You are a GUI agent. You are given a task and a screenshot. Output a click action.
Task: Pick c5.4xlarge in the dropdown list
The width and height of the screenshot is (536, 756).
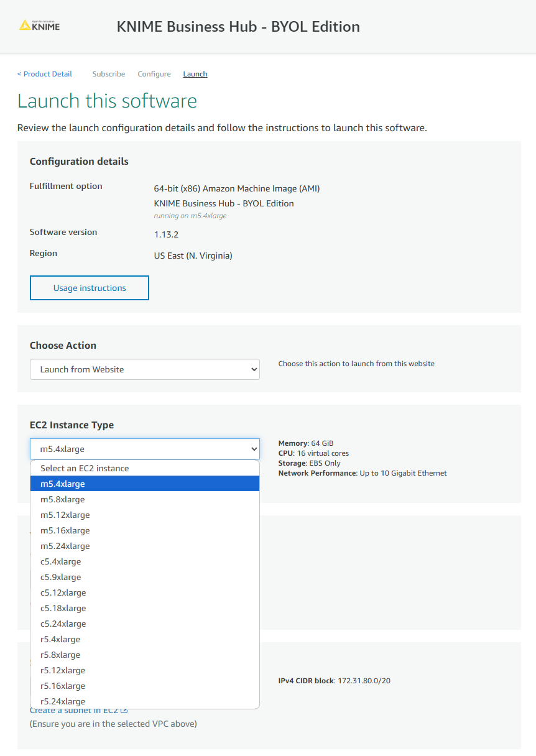[x=145, y=561]
